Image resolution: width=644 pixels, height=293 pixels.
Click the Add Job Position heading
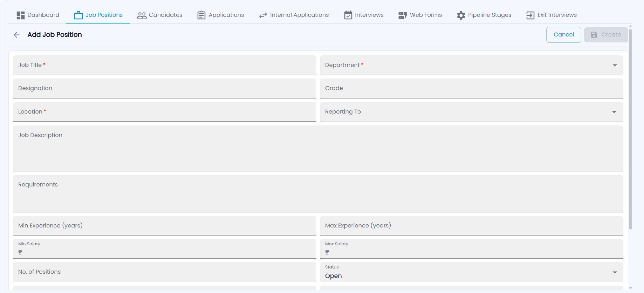point(55,35)
